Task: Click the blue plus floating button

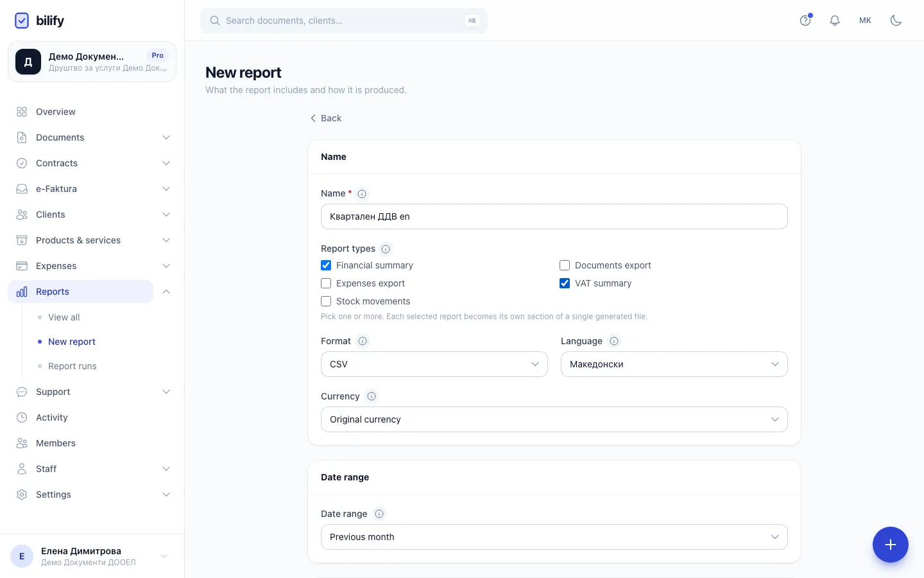Action: point(891,545)
